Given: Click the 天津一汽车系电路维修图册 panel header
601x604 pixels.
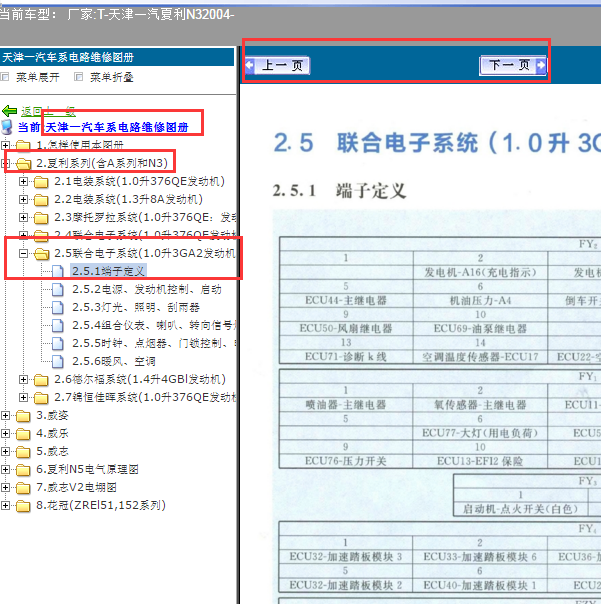Looking at the screenshot, I should click(117, 57).
